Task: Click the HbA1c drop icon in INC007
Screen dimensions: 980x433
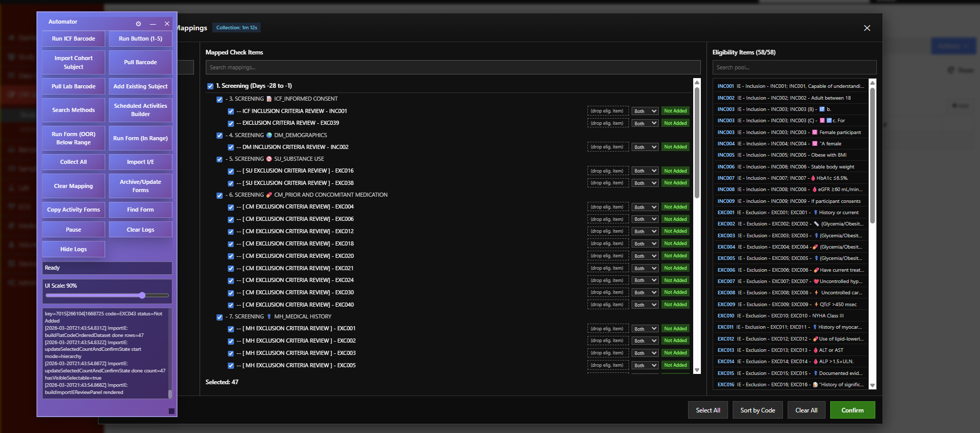Action: (x=813, y=178)
